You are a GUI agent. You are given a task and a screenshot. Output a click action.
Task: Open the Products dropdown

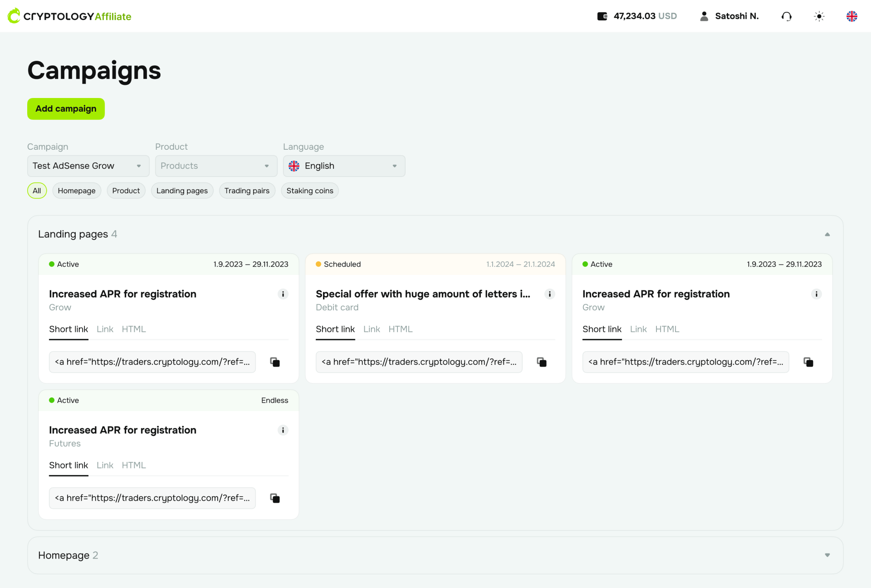click(216, 166)
